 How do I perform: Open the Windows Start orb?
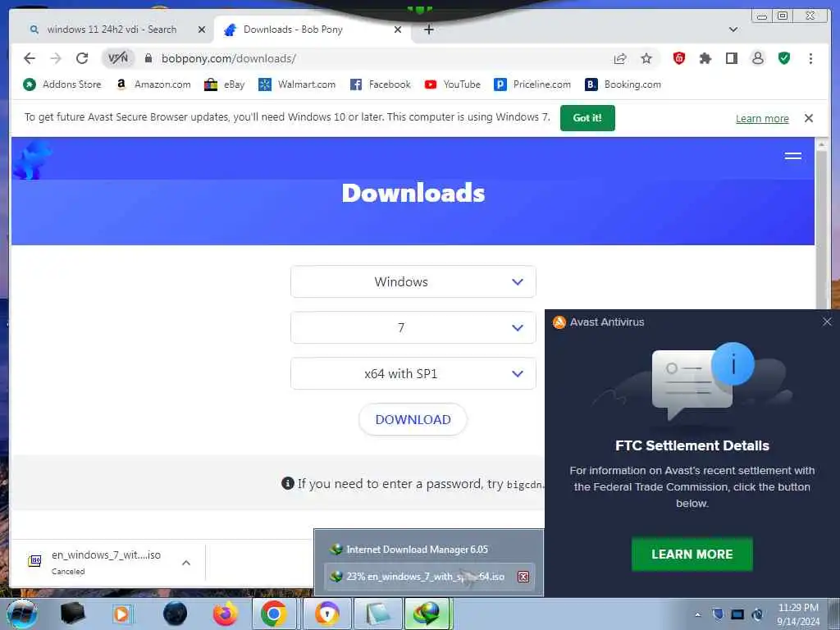(x=22, y=614)
